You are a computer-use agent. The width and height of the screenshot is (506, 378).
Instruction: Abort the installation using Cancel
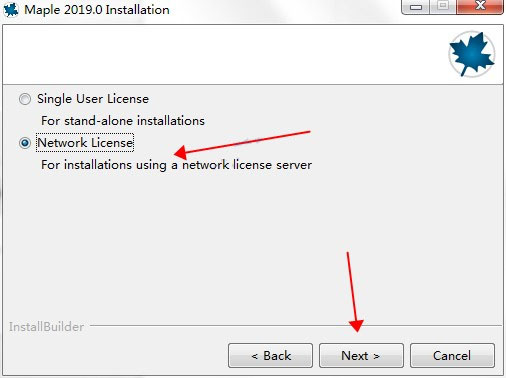[452, 356]
